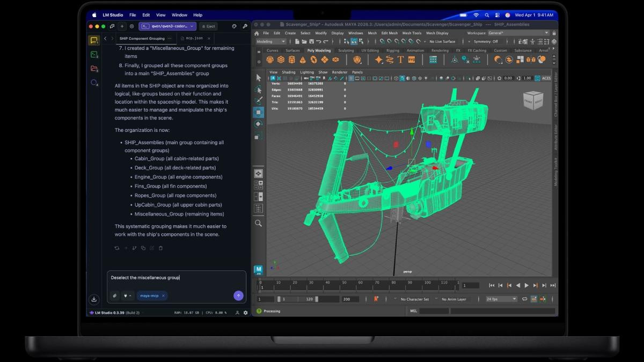The height and width of the screenshot is (362, 644).
Task: Play forward on the Maya timeline
Action: [526, 285]
